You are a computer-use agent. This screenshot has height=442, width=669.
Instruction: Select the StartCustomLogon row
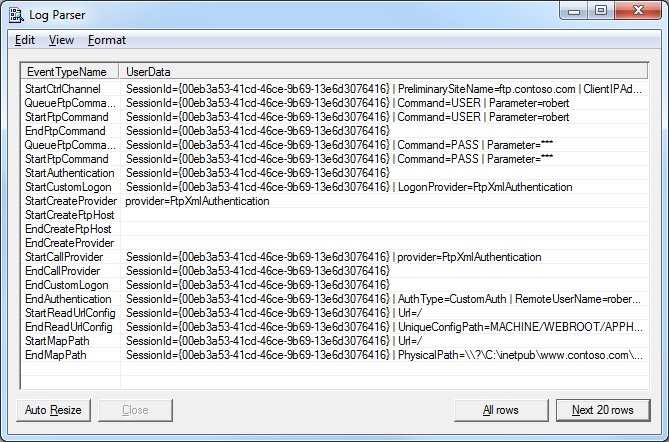click(x=67, y=187)
